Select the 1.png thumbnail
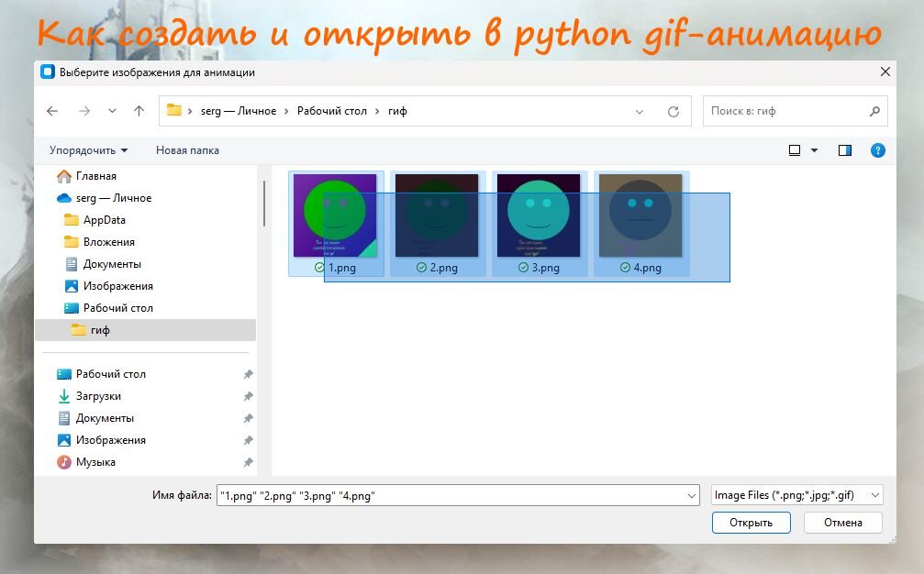Screen dimensions: 924x574 coord(335,215)
